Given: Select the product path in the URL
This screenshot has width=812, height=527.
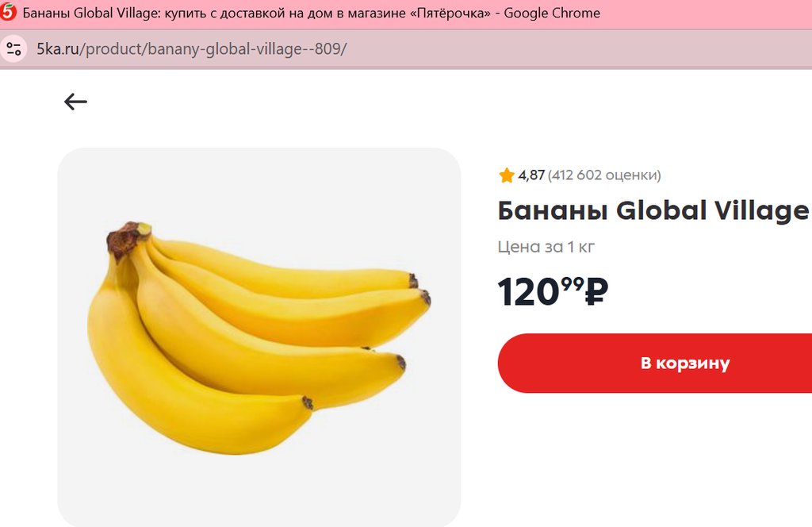Looking at the screenshot, I should point(214,49).
